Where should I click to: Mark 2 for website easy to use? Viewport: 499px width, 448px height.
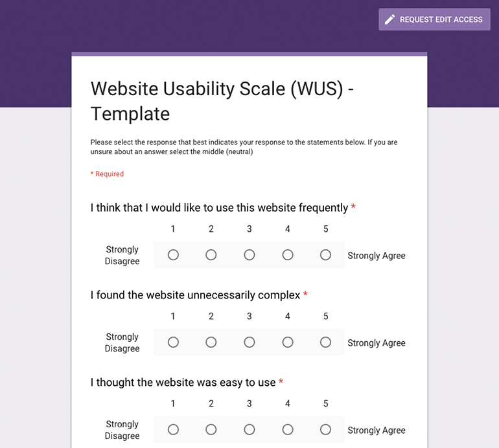tap(211, 430)
